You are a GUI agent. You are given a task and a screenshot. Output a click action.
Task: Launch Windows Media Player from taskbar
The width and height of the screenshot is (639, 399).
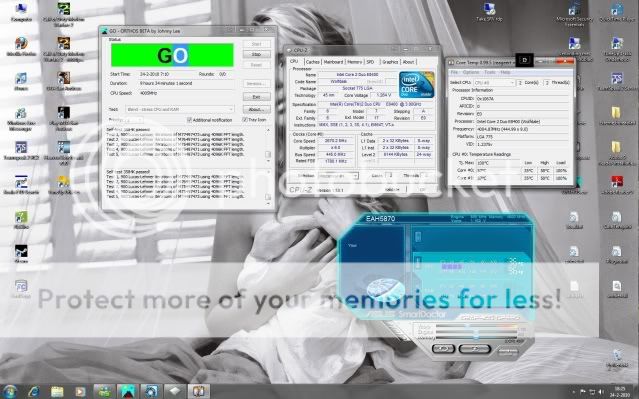pos(80,392)
